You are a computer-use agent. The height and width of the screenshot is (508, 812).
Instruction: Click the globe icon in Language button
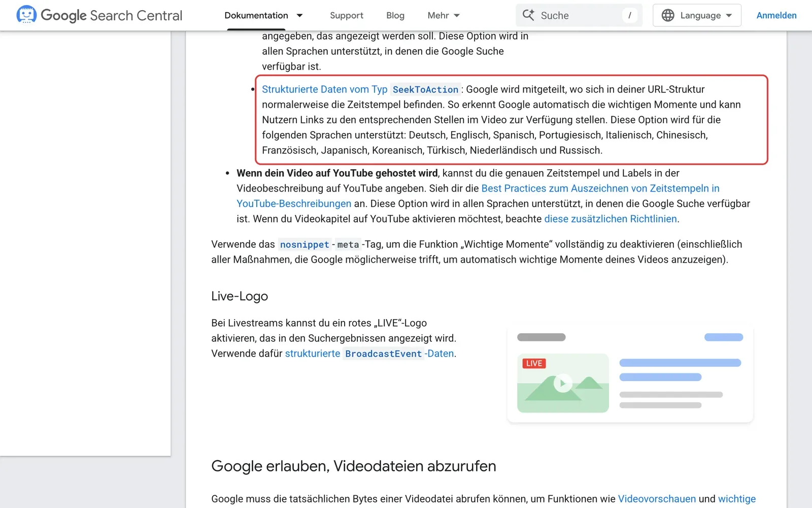(668, 15)
